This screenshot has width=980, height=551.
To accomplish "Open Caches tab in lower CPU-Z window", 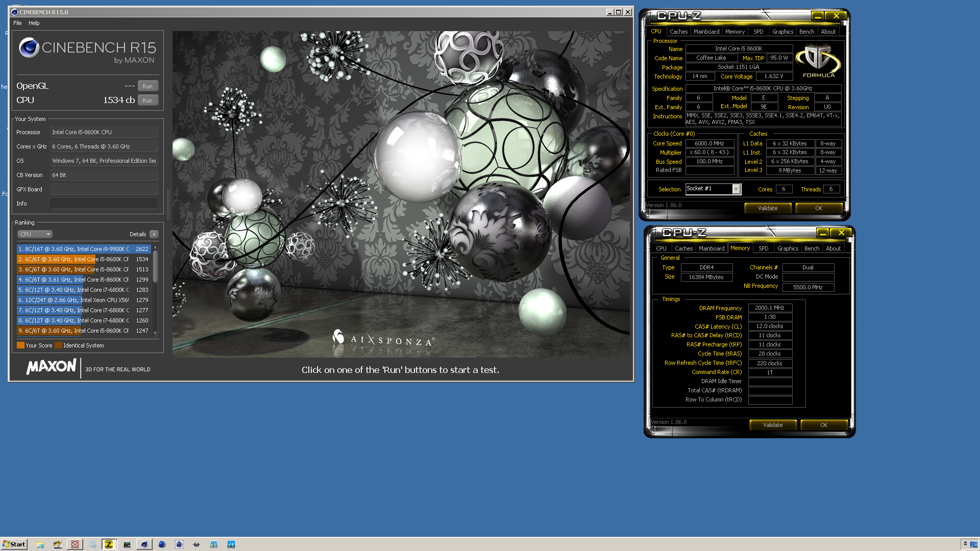I will click(683, 248).
